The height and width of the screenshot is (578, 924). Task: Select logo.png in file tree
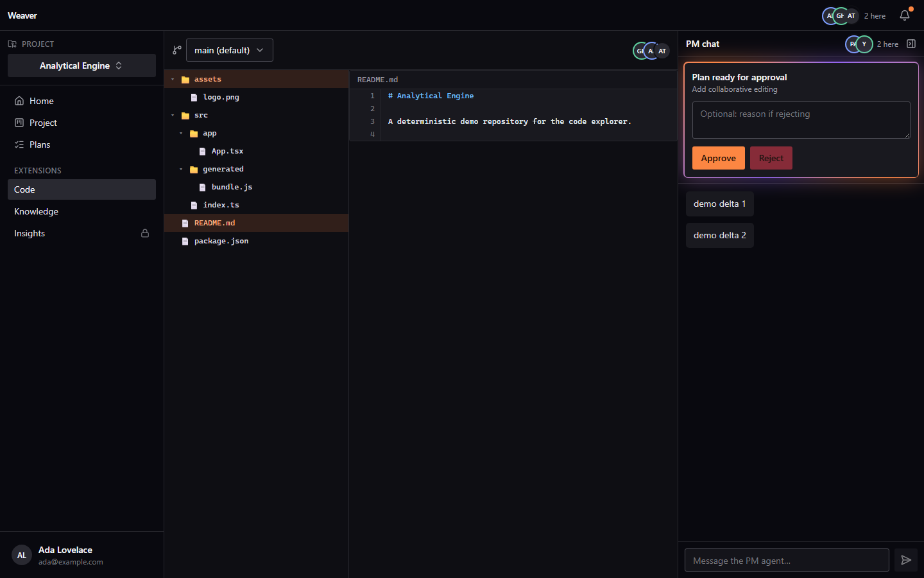(257, 98)
